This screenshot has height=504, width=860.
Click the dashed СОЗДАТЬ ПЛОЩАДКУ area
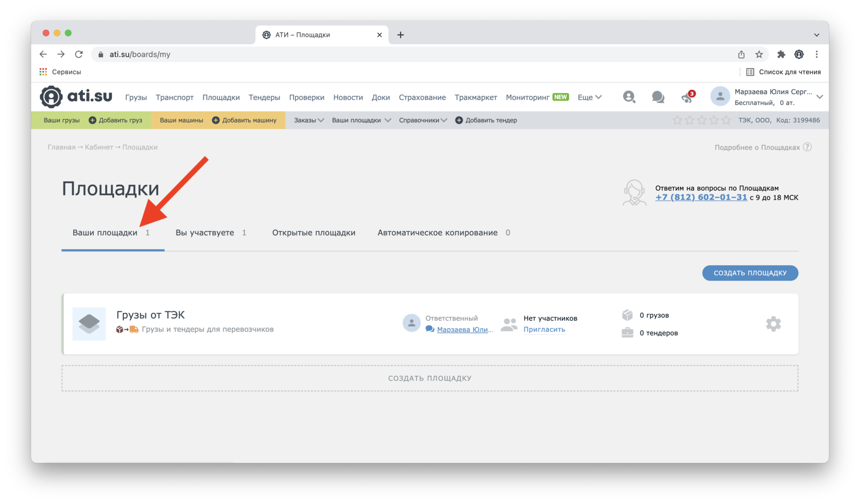click(x=430, y=378)
